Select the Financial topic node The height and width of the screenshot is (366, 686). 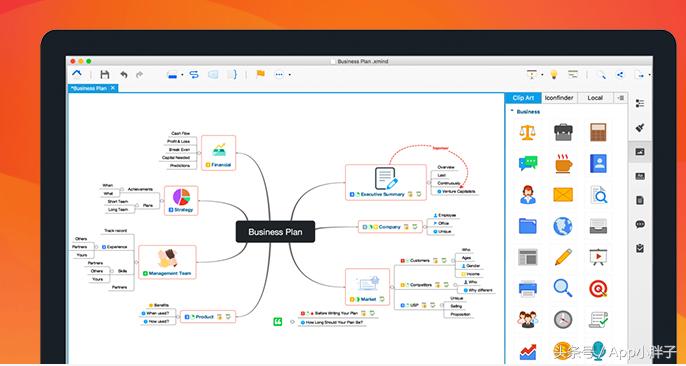(219, 153)
